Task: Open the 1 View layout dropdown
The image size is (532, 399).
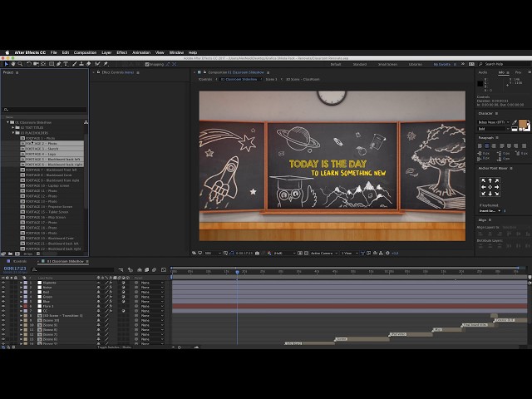Action: [349, 253]
